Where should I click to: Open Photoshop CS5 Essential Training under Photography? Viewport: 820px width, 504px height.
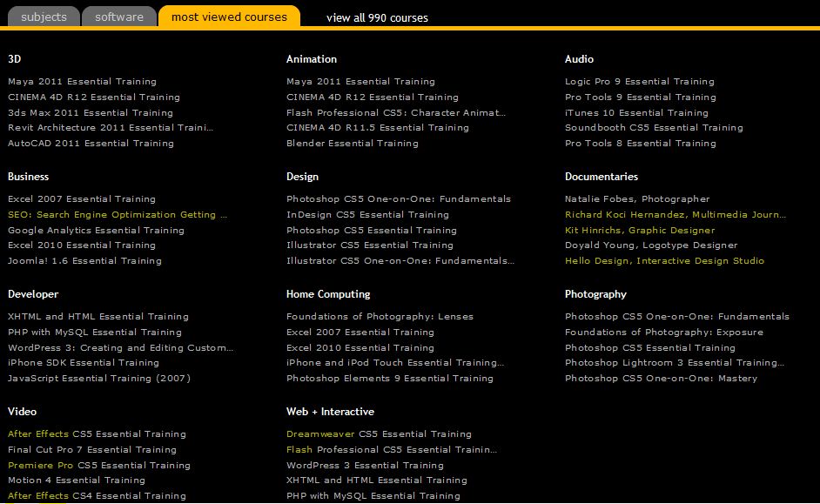pyautogui.click(x=650, y=348)
